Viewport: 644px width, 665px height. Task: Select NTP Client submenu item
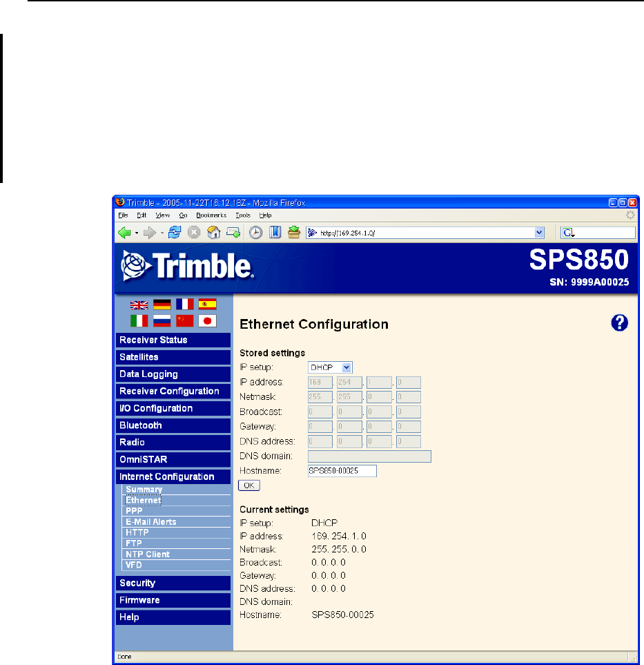(148, 555)
